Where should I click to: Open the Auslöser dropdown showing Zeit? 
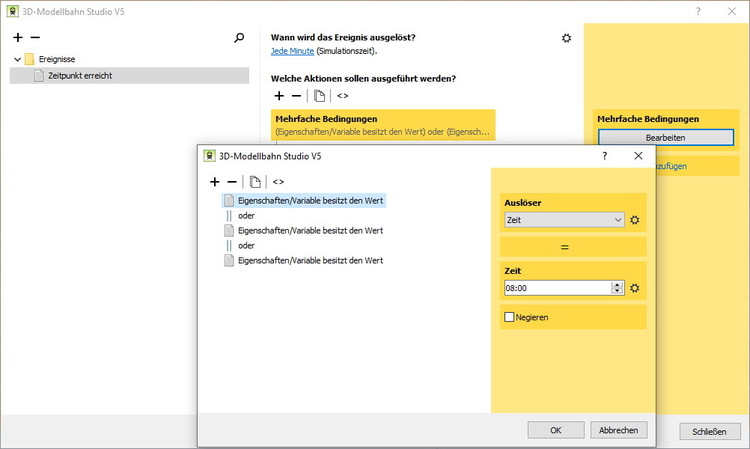(565, 220)
